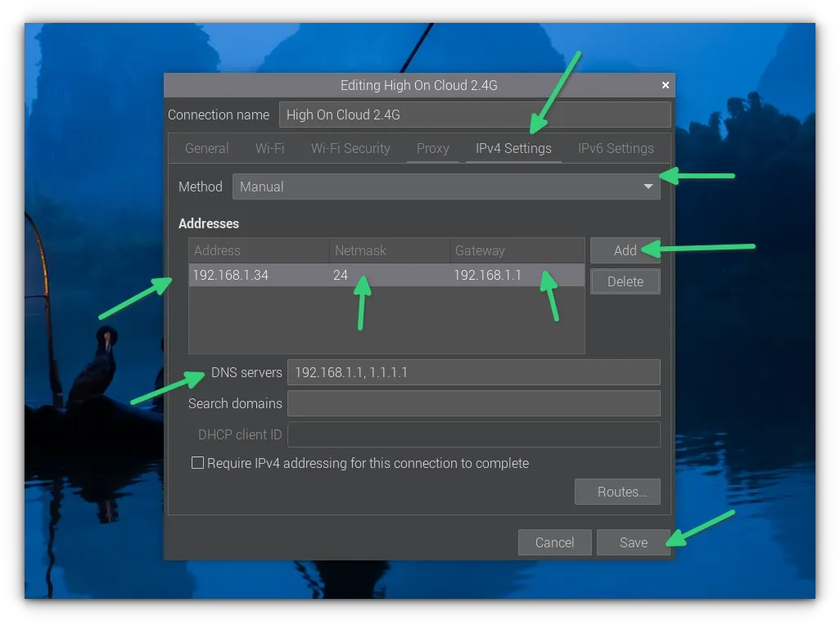Edit the DNS servers field
This screenshot has width=840, height=625.
coord(473,372)
